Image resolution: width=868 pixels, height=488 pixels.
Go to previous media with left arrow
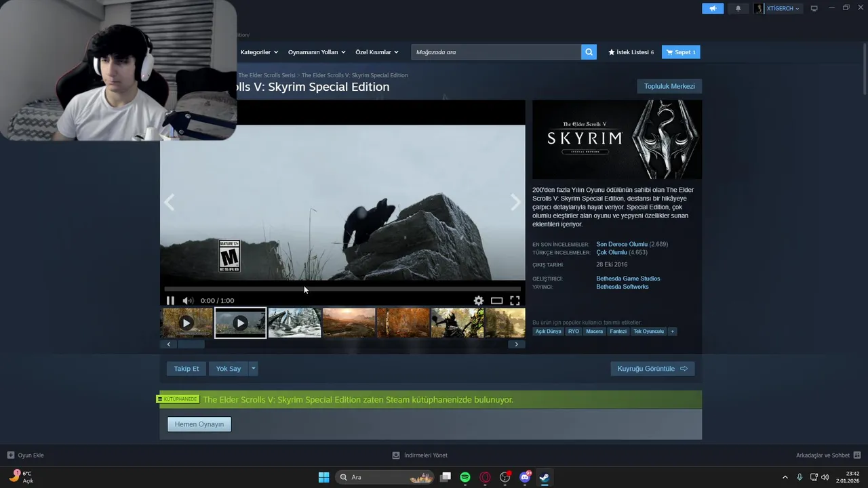169,202
